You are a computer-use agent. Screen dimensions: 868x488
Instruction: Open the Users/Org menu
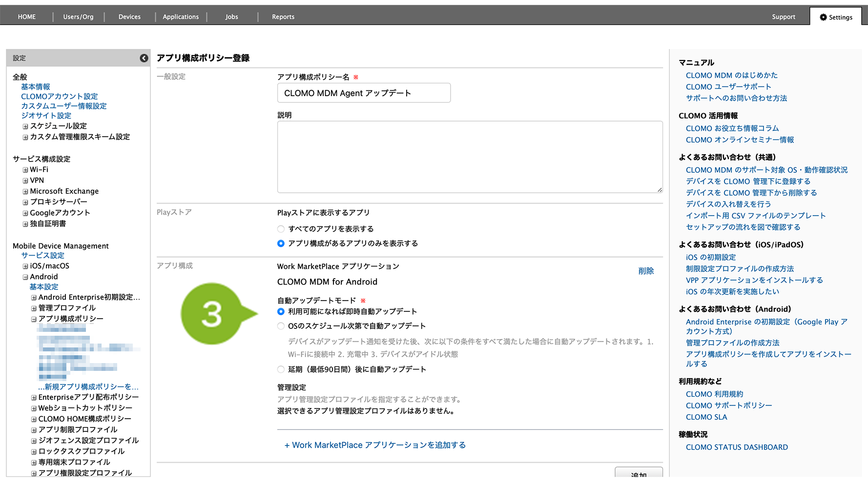[x=78, y=17]
